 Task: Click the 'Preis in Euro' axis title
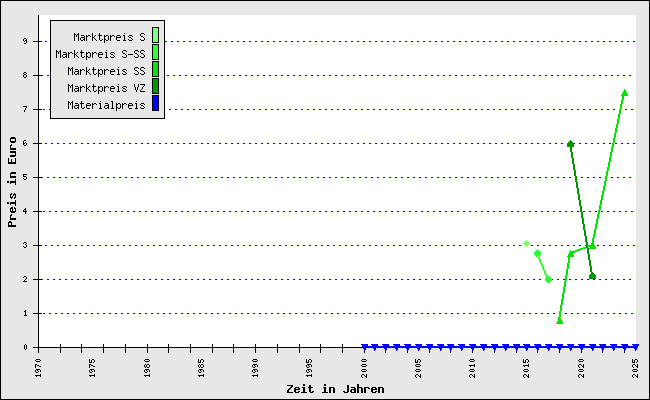point(12,182)
